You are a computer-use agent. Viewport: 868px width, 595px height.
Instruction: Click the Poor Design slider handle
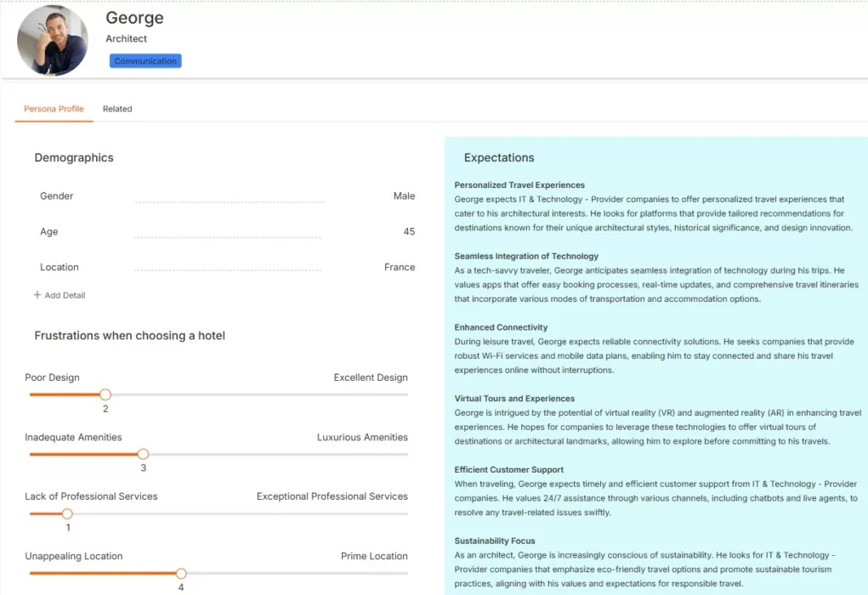pyautogui.click(x=105, y=394)
